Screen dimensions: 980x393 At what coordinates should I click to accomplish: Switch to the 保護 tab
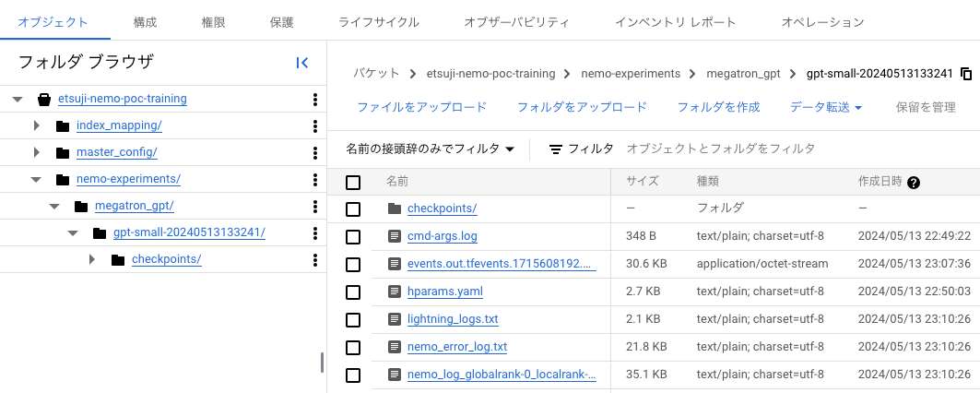click(281, 22)
